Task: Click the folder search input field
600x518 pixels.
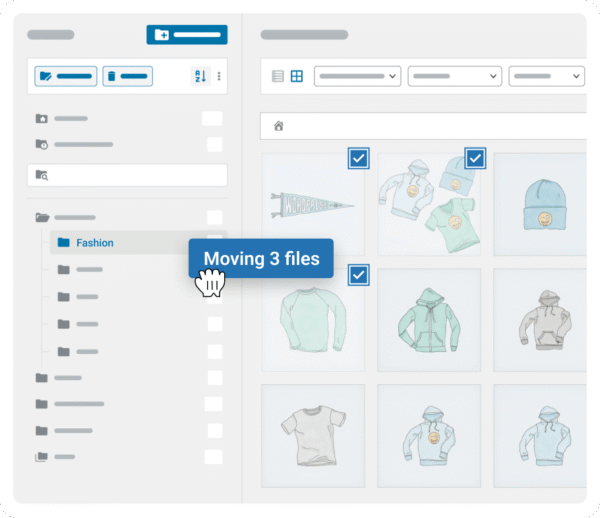Action: pos(127,175)
